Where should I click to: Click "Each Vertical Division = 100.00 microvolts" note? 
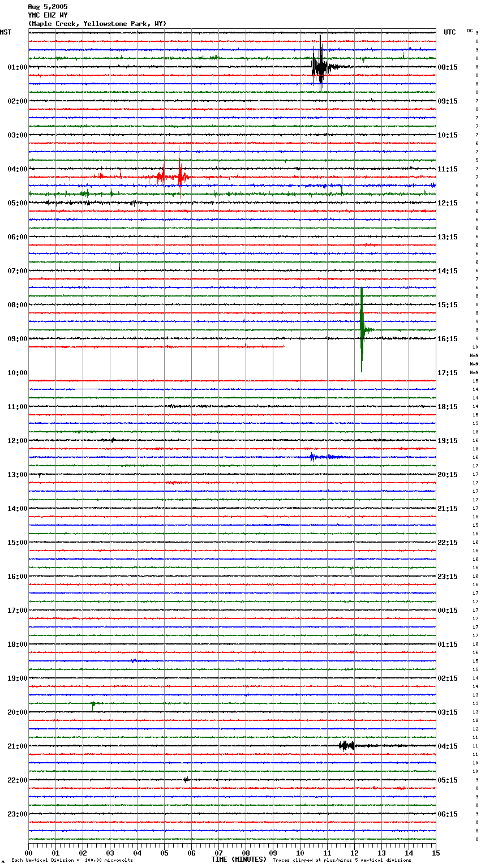click(72, 861)
